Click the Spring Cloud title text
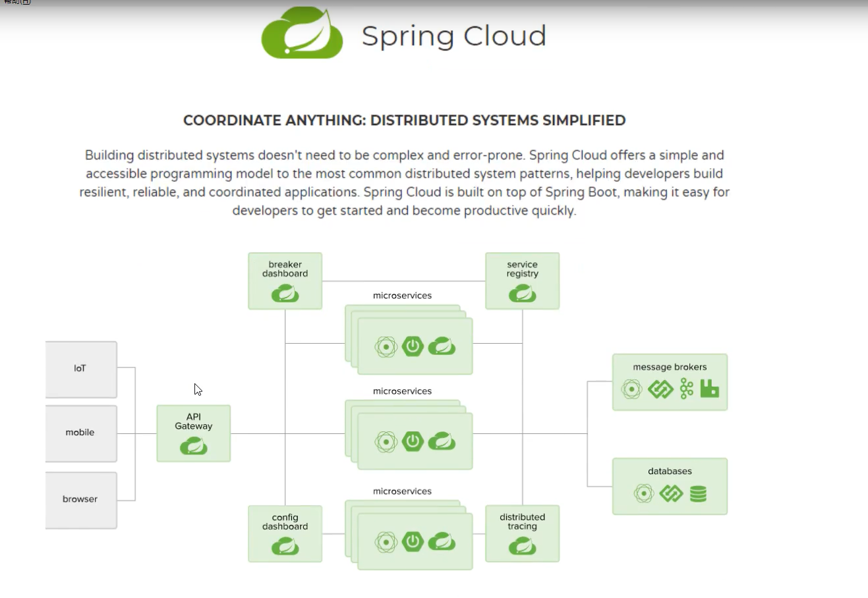 tap(453, 36)
